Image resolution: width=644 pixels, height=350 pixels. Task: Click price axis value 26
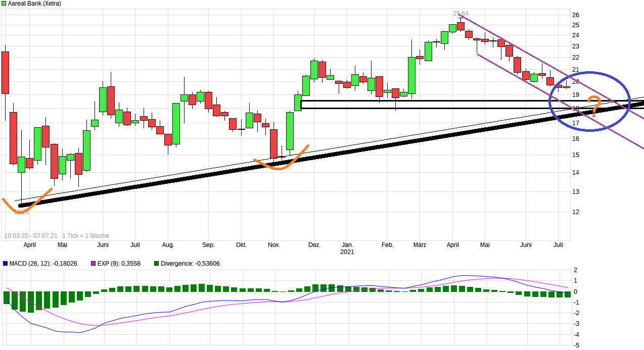[x=576, y=15]
